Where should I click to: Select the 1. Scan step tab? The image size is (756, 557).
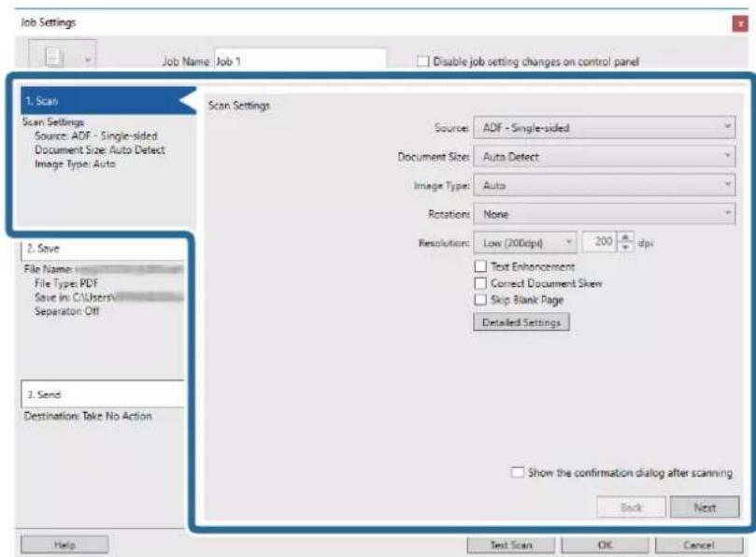coord(108,101)
